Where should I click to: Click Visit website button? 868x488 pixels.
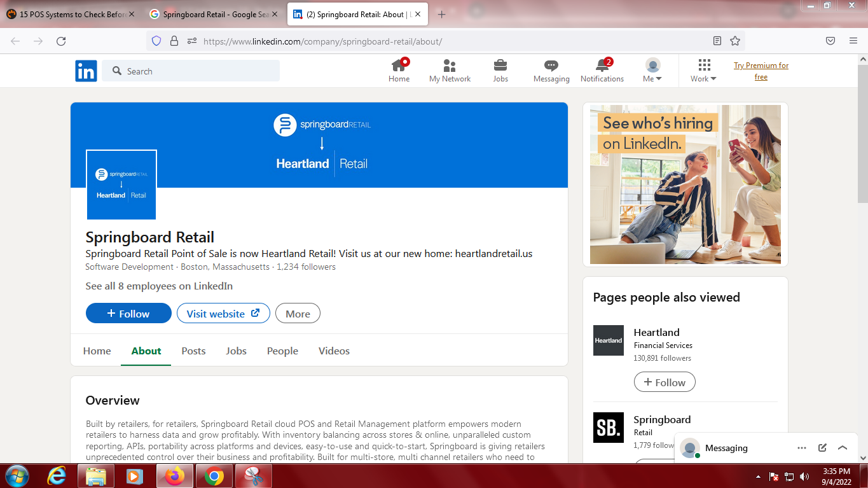(x=223, y=313)
